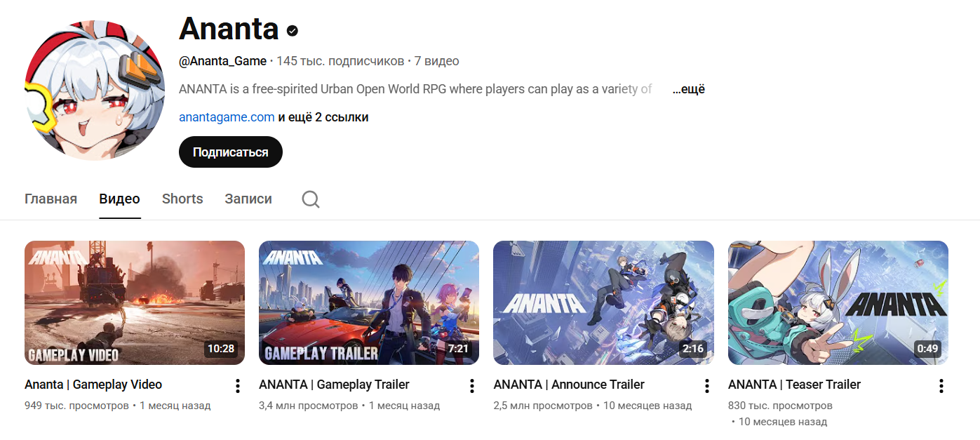The width and height of the screenshot is (980, 440).
Task: Switch to the Главная tab
Action: click(x=51, y=199)
